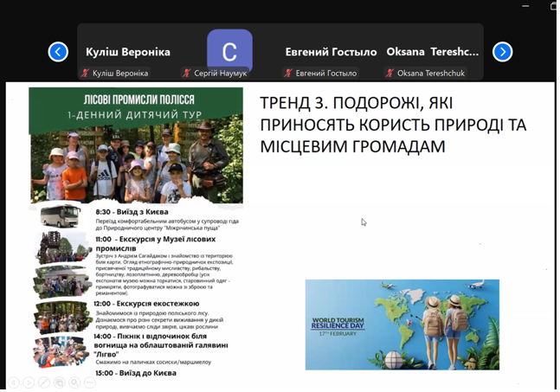560x392 pixels.
Task: Minimize the meeting window
Action: [x=525, y=6]
